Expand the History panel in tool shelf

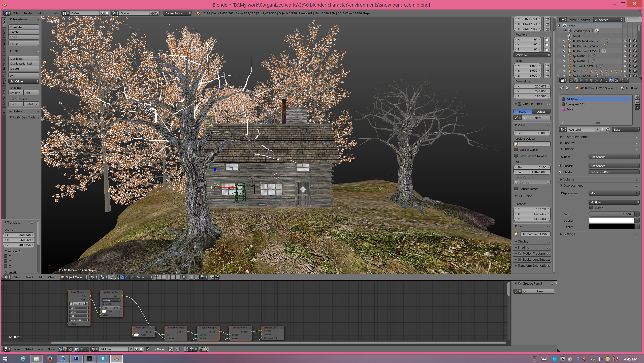[x=17, y=111]
